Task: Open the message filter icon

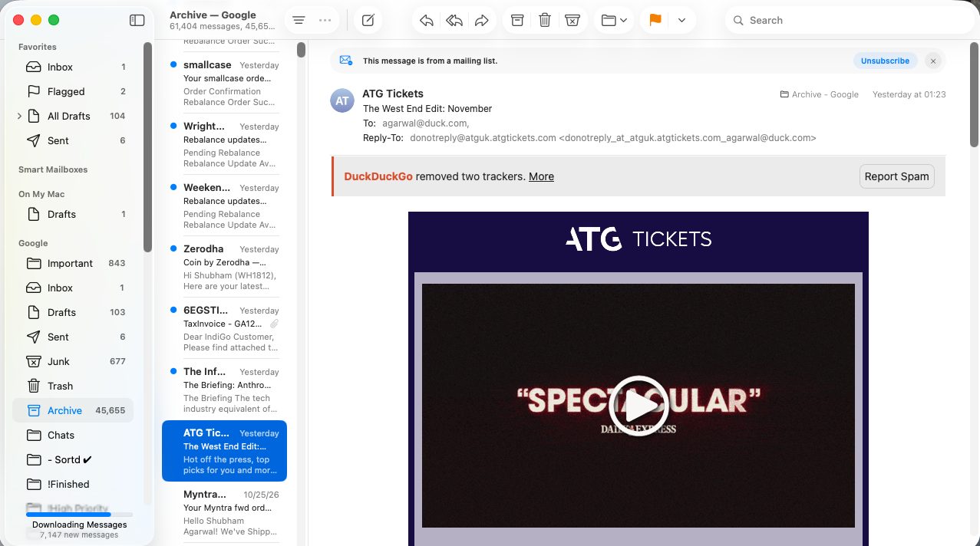Action: (x=299, y=21)
